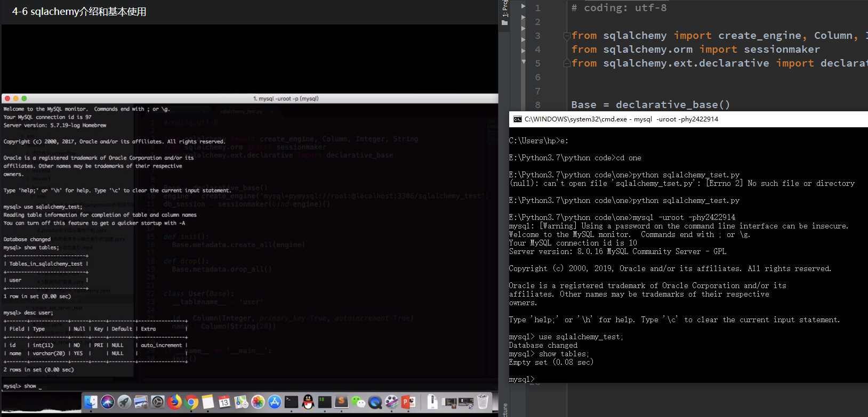Click 'auto_increment' cell in desc user table

(x=162, y=345)
